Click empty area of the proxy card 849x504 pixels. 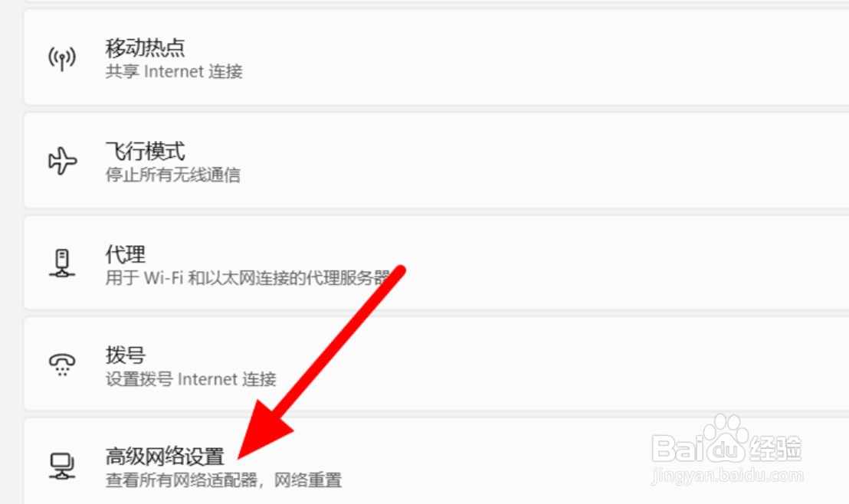coord(595,263)
